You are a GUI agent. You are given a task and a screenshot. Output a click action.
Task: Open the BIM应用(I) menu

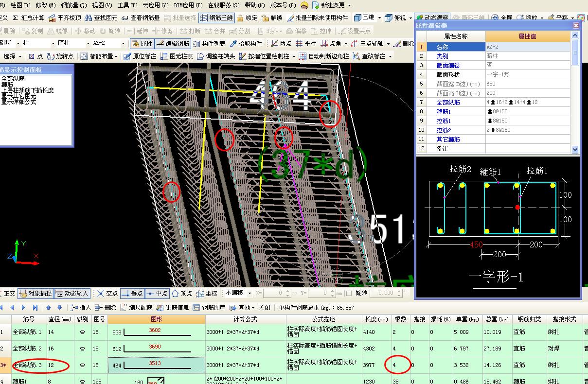(188, 5)
